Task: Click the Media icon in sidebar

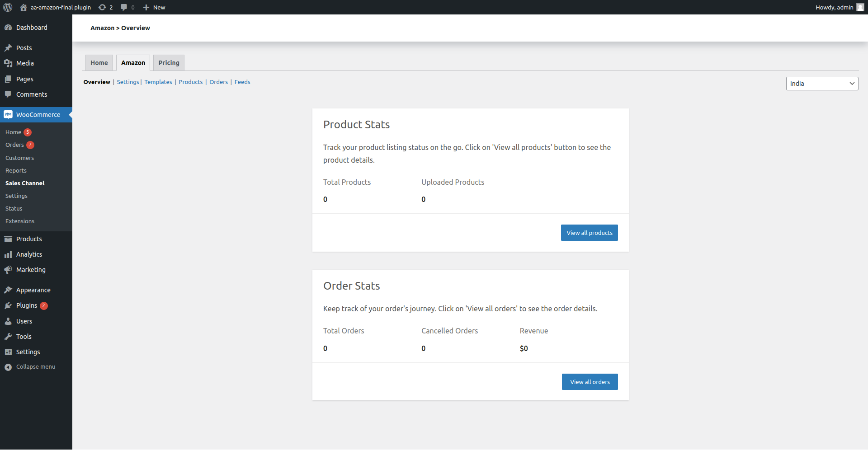Action: pos(8,63)
